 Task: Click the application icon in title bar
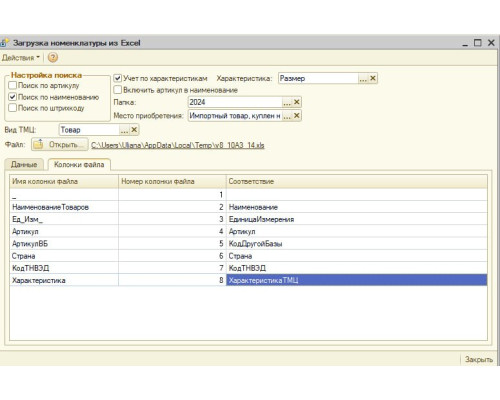pyautogui.click(x=4, y=43)
